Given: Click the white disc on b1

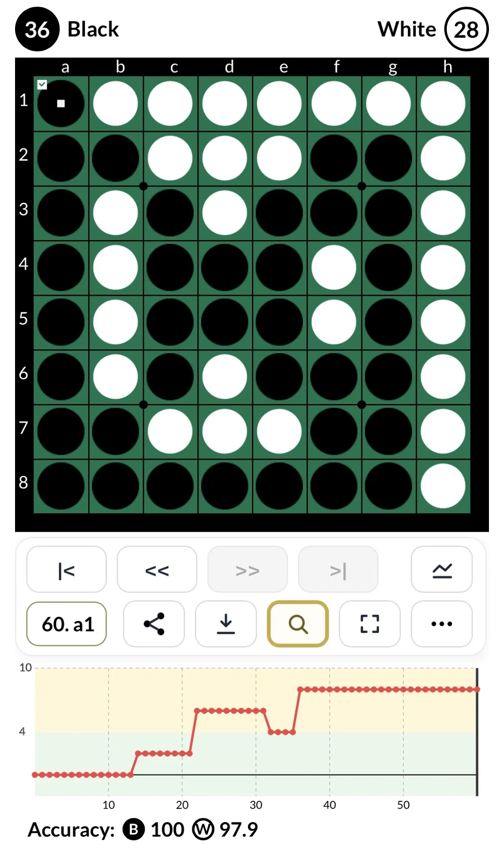Looking at the screenshot, I should (x=115, y=104).
